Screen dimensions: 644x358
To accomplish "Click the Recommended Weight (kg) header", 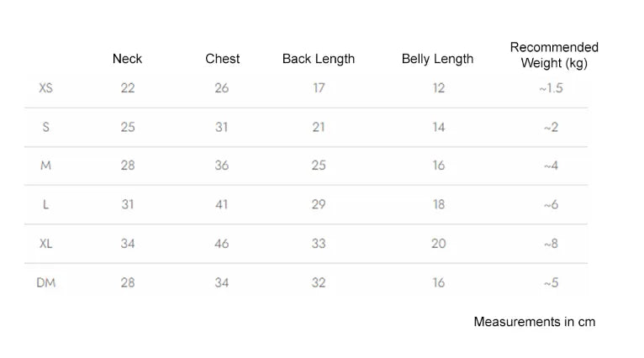I will click(x=554, y=55).
